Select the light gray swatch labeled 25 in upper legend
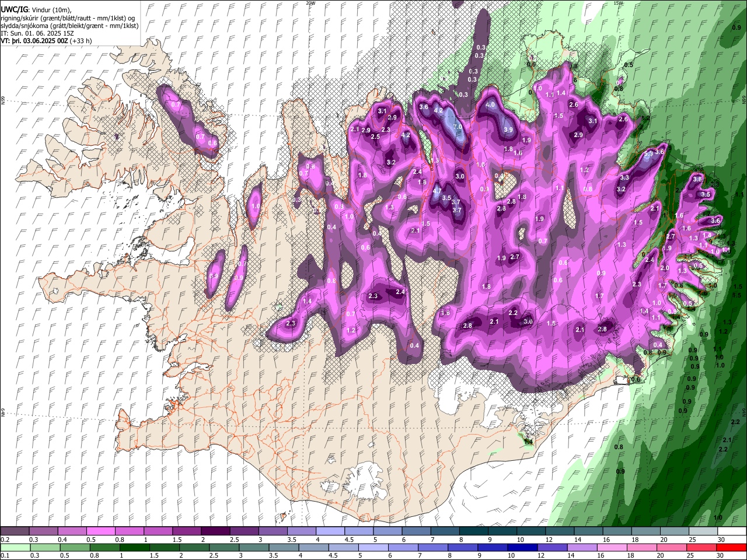The width and height of the screenshot is (747, 560). point(702,531)
